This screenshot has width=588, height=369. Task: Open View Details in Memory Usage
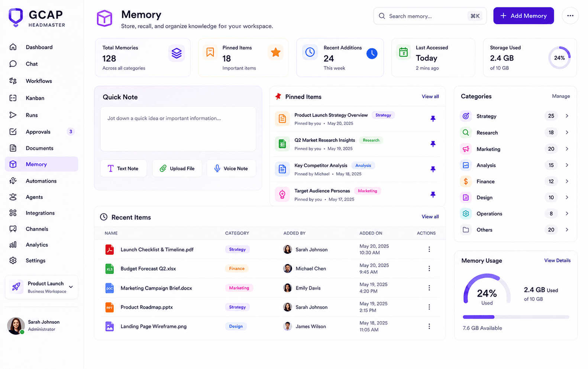(x=557, y=261)
